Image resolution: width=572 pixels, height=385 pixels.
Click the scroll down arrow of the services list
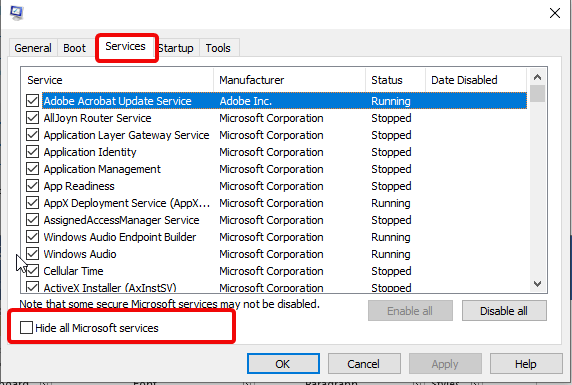537,284
